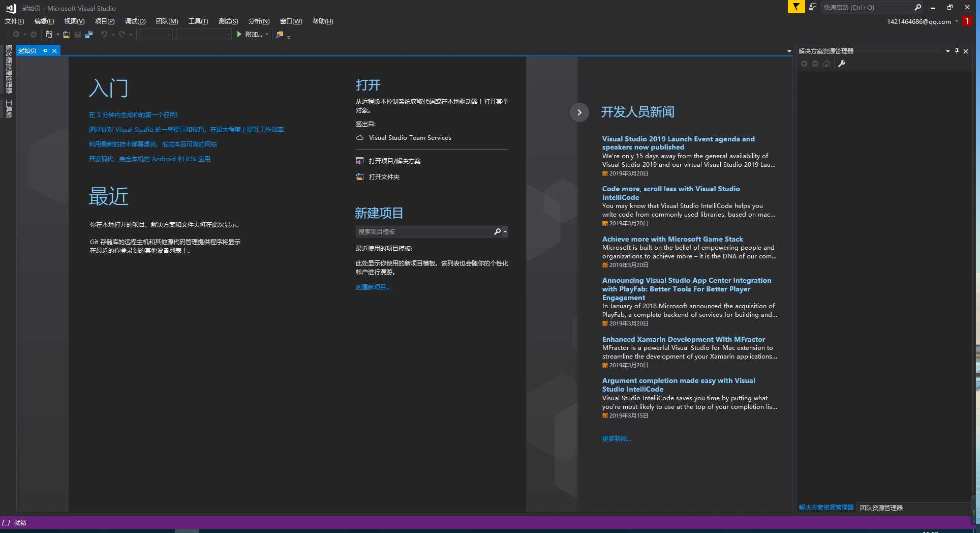The image size is (980, 533).
Task: Click the Send Feedback person icon
Action: 813,7
